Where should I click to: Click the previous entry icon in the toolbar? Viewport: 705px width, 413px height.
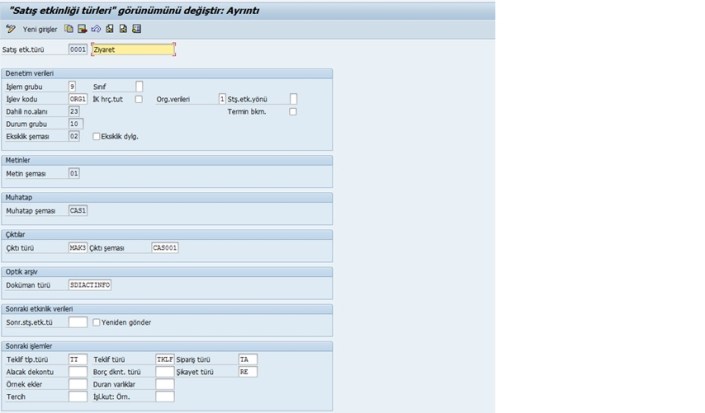click(x=108, y=29)
